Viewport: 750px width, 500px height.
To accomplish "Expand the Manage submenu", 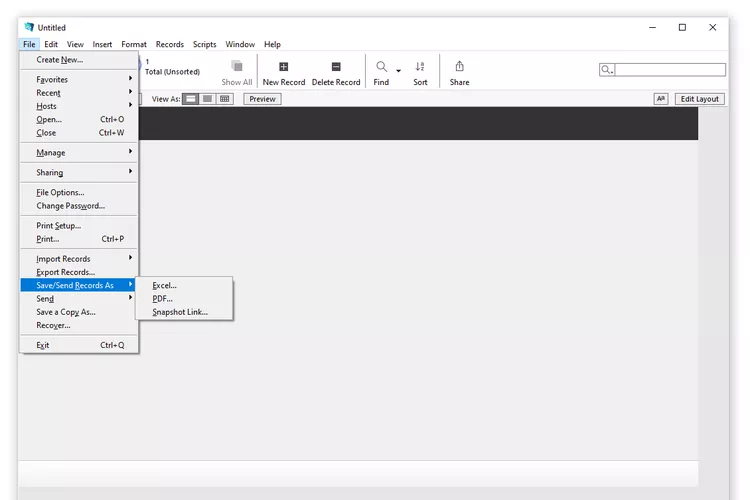I will pos(79,153).
